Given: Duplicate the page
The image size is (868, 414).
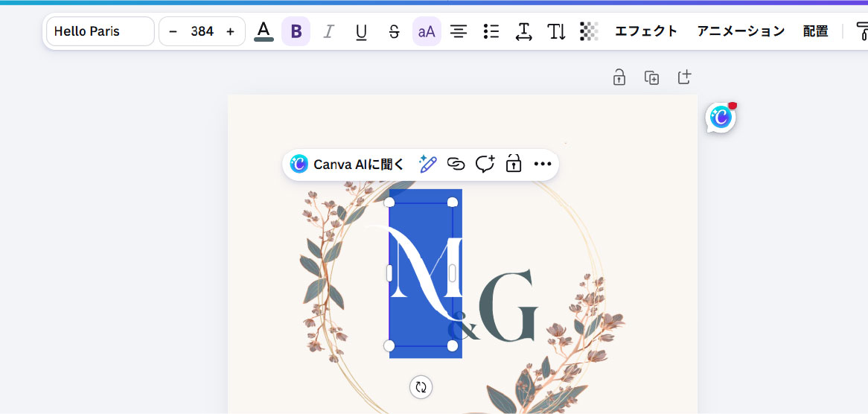Looking at the screenshot, I should tap(651, 77).
